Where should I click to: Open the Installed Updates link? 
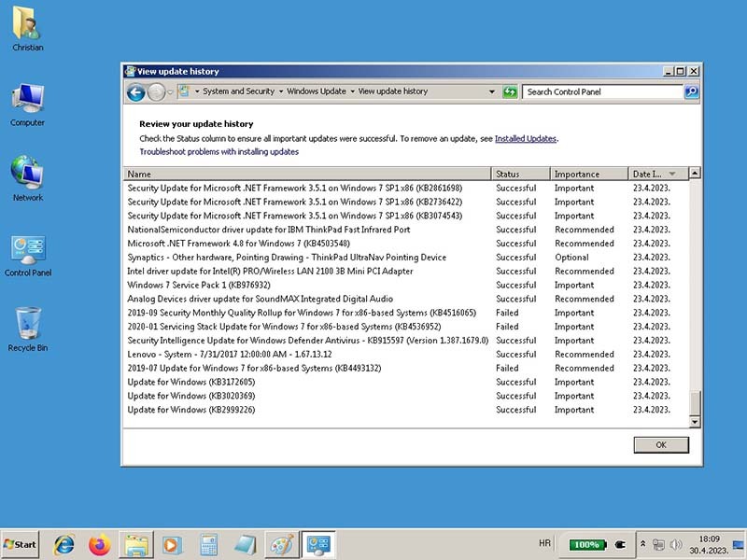(x=525, y=138)
